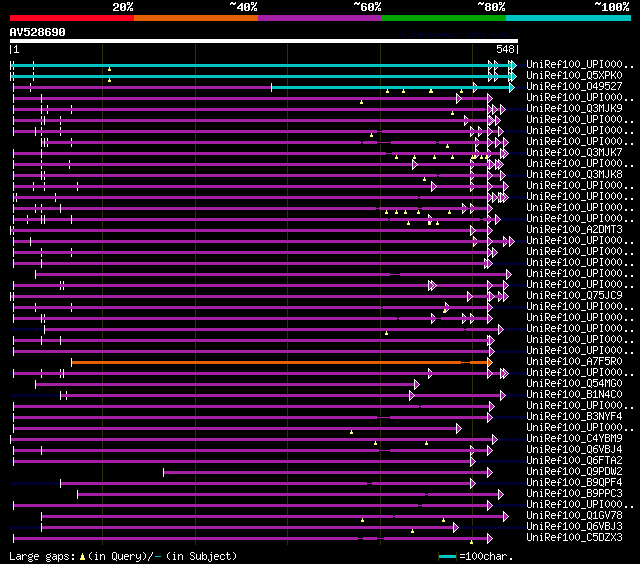This screenshot has height=564, width=640.
Task: Select the hit label UniRef100_B3NYF4
Action: point(574,417)
